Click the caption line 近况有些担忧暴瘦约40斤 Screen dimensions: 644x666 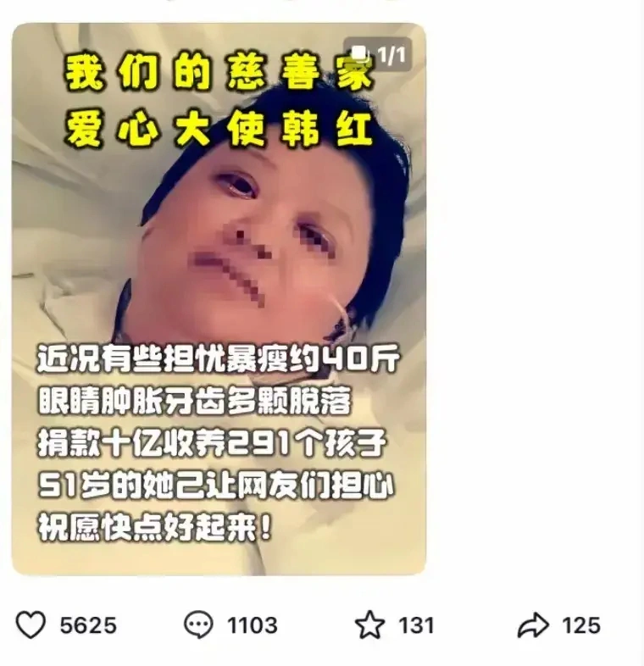(218, 358)
